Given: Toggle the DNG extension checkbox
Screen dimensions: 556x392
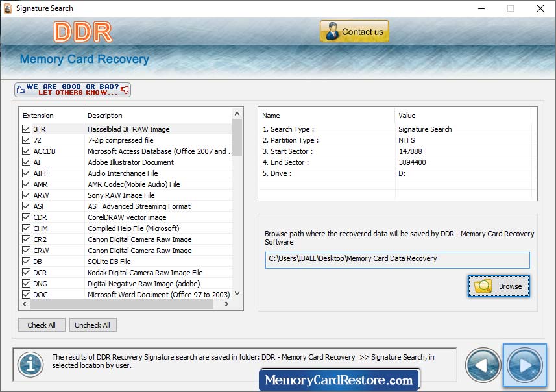Looking at the screenshot, I should tap(25, 284).
